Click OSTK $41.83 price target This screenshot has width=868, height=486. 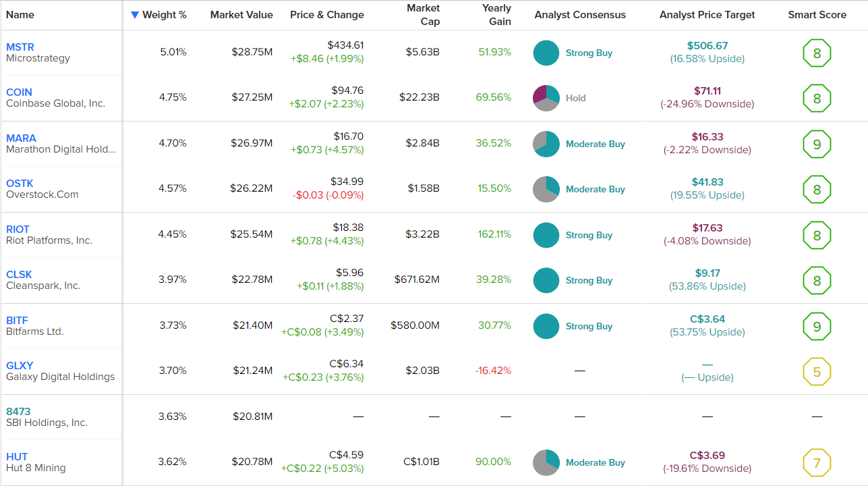click(707, 182)
